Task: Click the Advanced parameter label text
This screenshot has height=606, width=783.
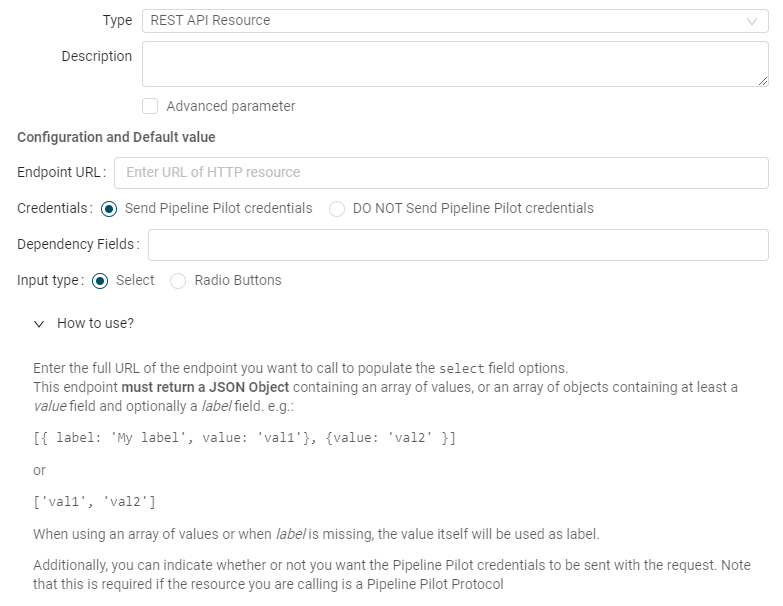Action: tap(231, 106)
